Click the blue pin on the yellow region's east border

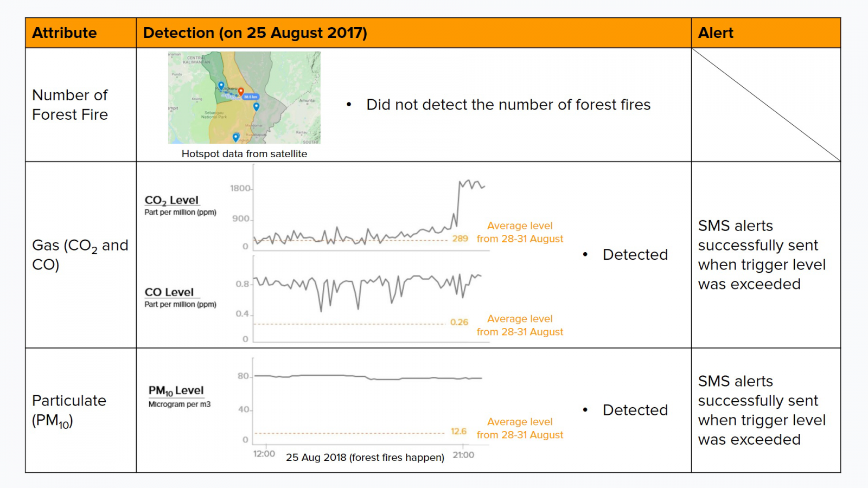pyautogui.click(x=257, y=106)
